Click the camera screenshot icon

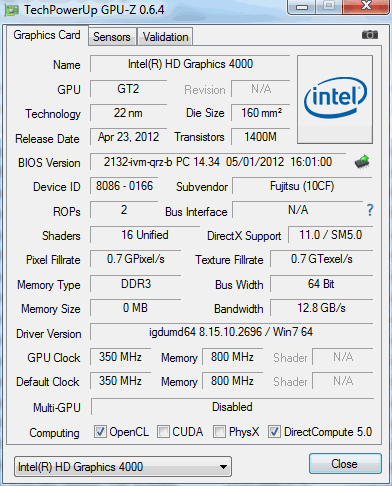point(370,34)
